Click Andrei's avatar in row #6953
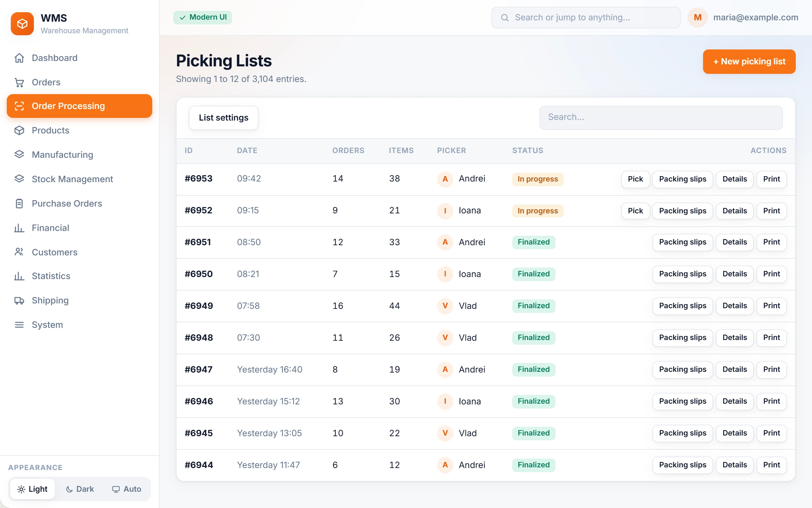The image size is (812, 508). click(445, 179)
